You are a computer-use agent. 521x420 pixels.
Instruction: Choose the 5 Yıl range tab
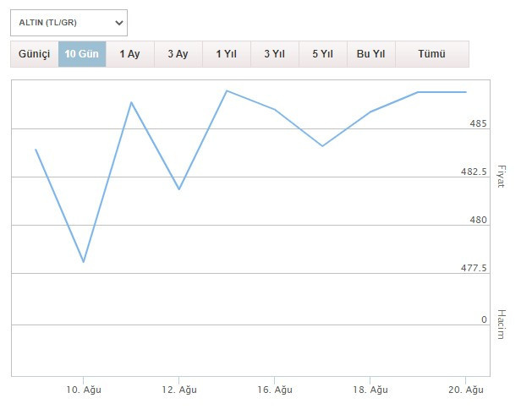coord(322,54)
